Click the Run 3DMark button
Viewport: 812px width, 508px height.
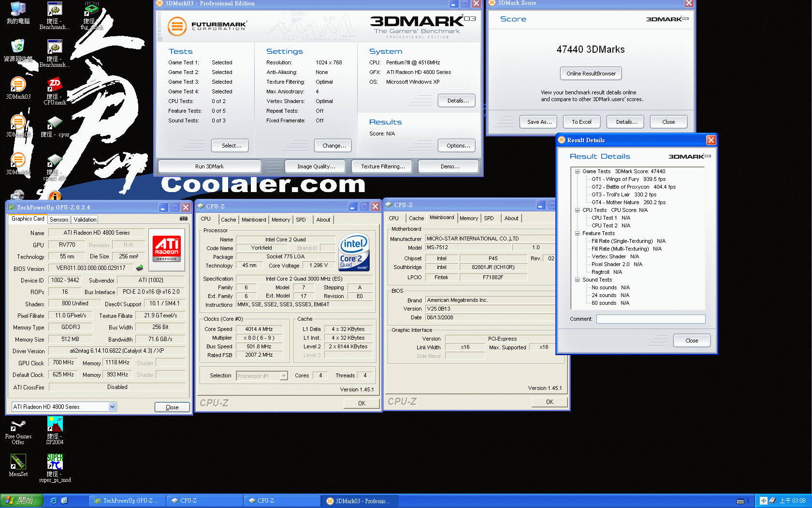[209, 166]
